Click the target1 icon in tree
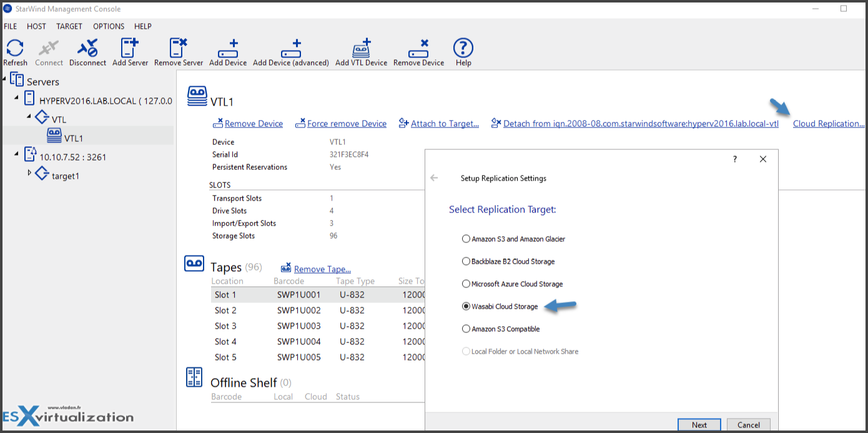This screenshot has width=868, height=433. [42, 174]
